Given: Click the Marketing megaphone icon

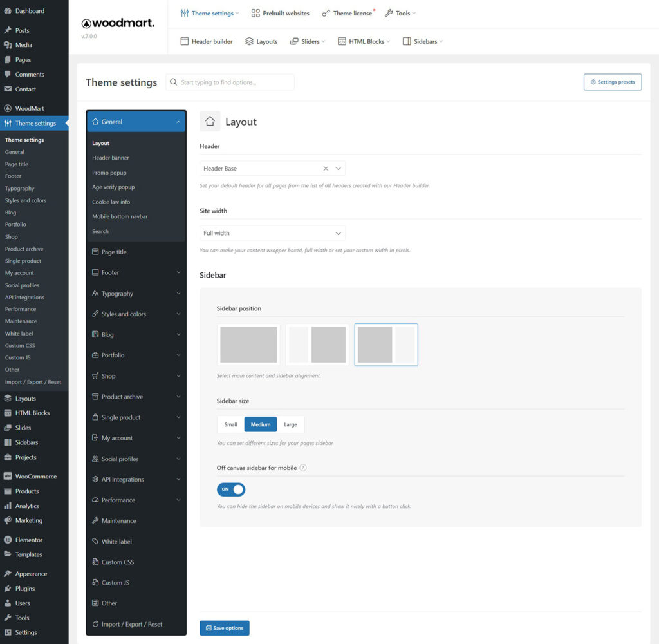Looking at the screenshot, I should [x=8, y=520].
